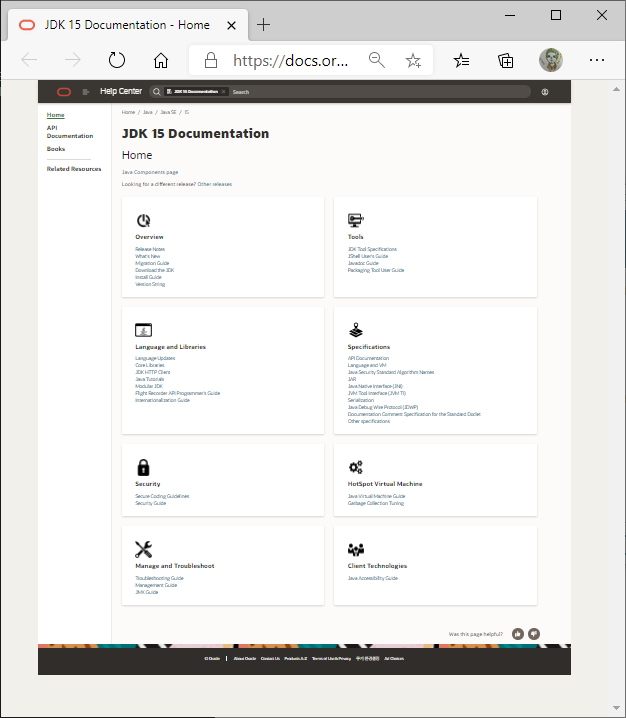Click the thumbs up helpful icon
Viewport: 626px width, 718px height.
[x=518, y=634]
